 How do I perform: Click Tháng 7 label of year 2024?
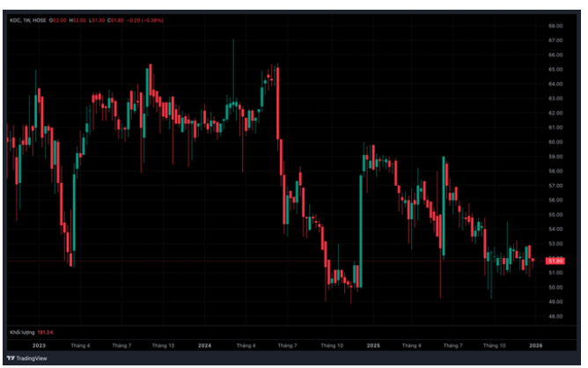pos(287,345)
